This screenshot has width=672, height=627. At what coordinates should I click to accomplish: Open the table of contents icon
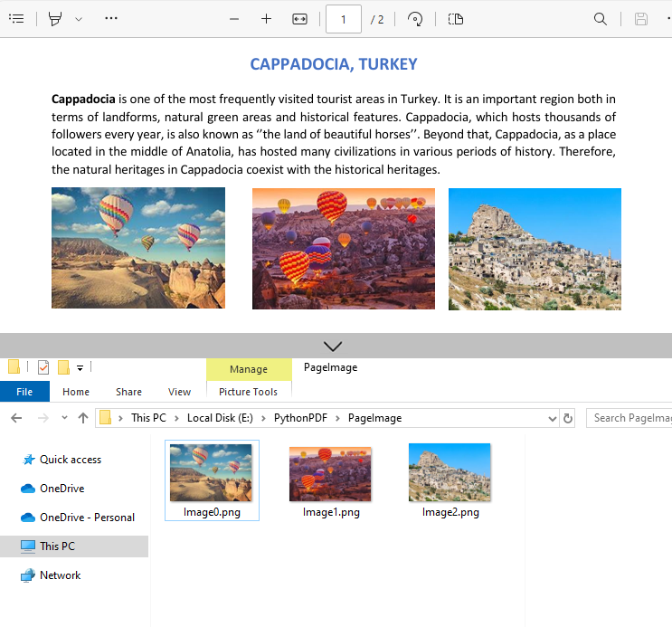16,19
